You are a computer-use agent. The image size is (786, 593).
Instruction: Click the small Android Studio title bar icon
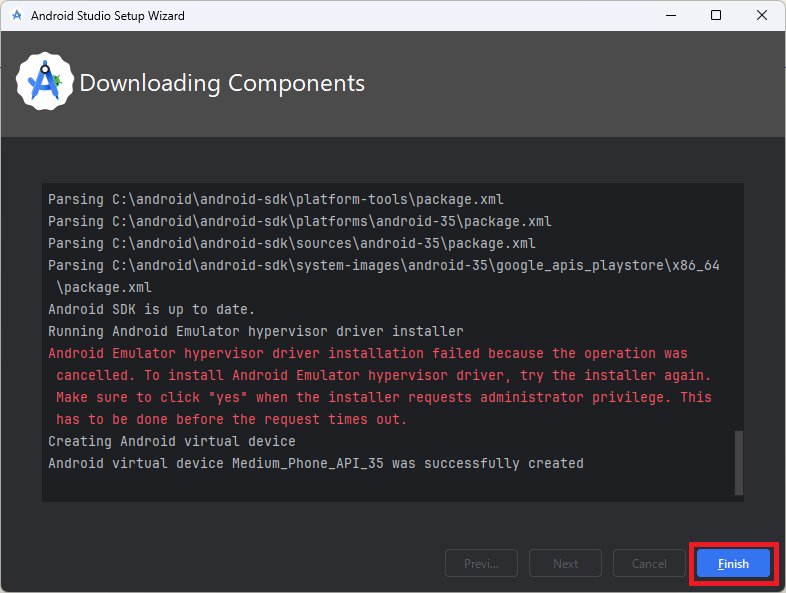coord(17,16)
